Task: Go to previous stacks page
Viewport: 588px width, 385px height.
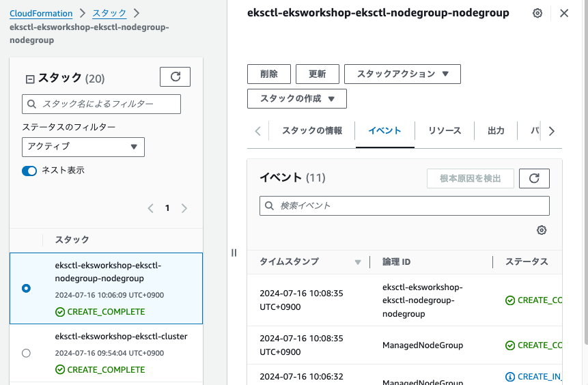Action: click(x=150, y=208)
